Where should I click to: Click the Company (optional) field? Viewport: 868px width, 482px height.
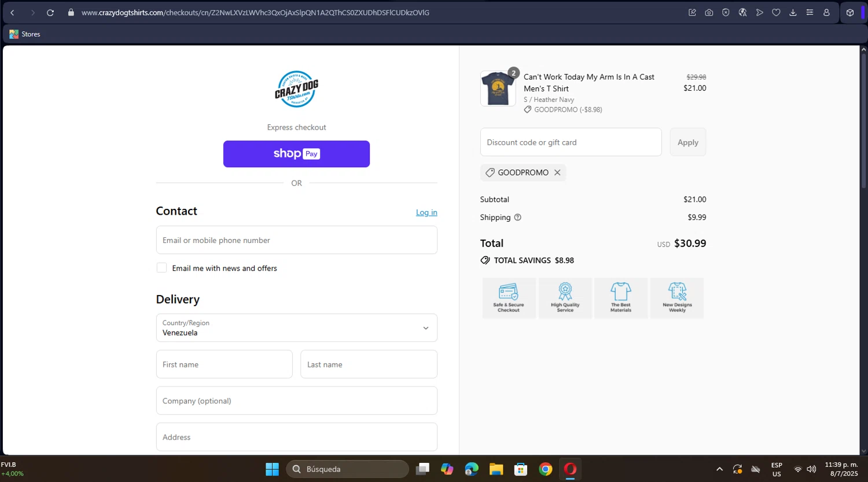tap(296, 400)
